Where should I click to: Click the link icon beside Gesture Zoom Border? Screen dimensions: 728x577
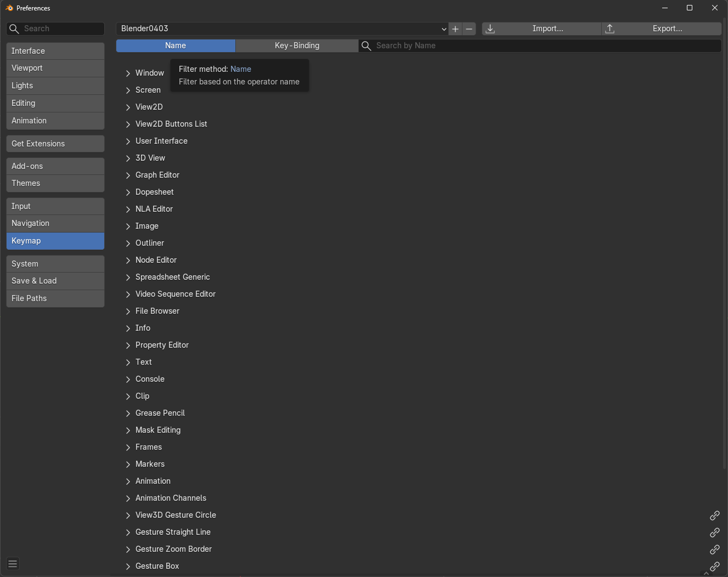(714, 550)
